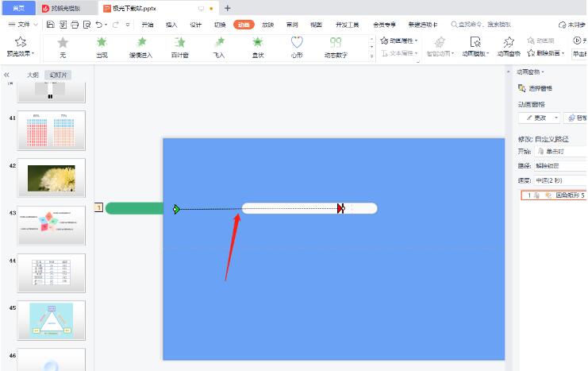Collapse the slide panel with double chevron
588x371 pixels.
click(7, 75)
